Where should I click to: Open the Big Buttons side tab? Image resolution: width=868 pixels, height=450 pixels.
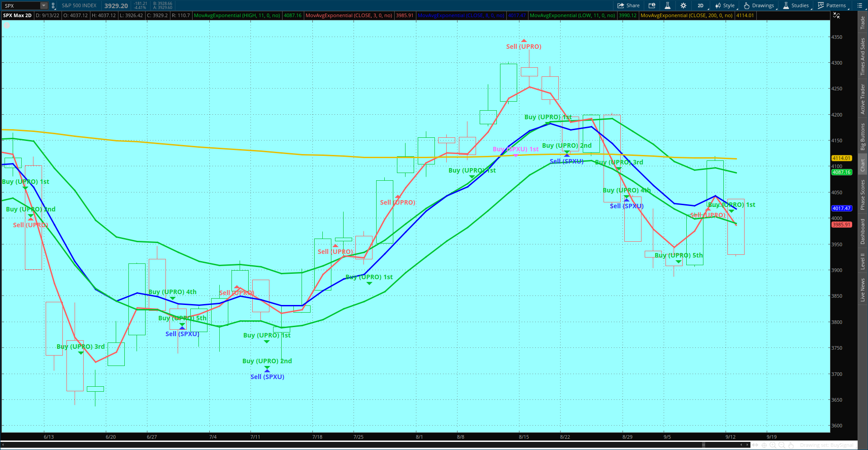(x=863, y=137)
